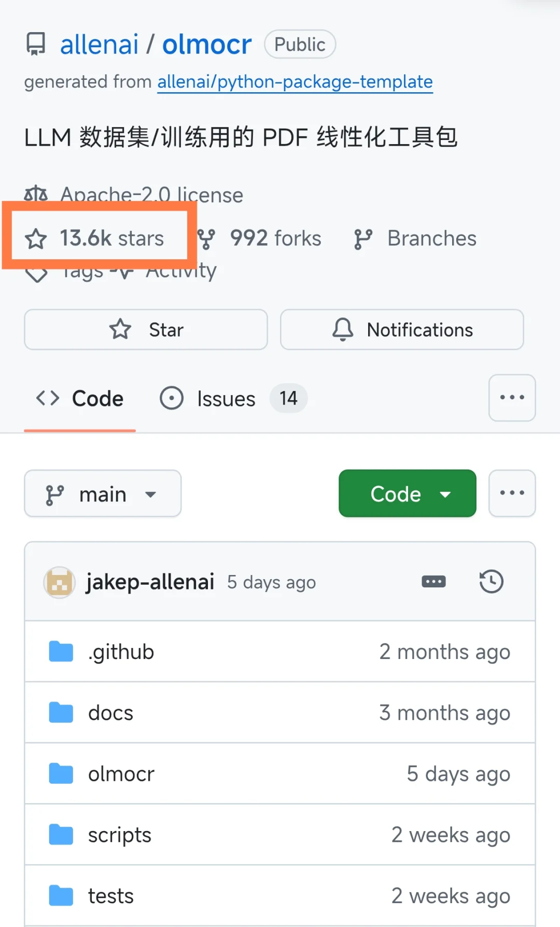Open the main branch selector dropdown
Viewport: 560px width, 927px height.
click(x=103, y=494)
